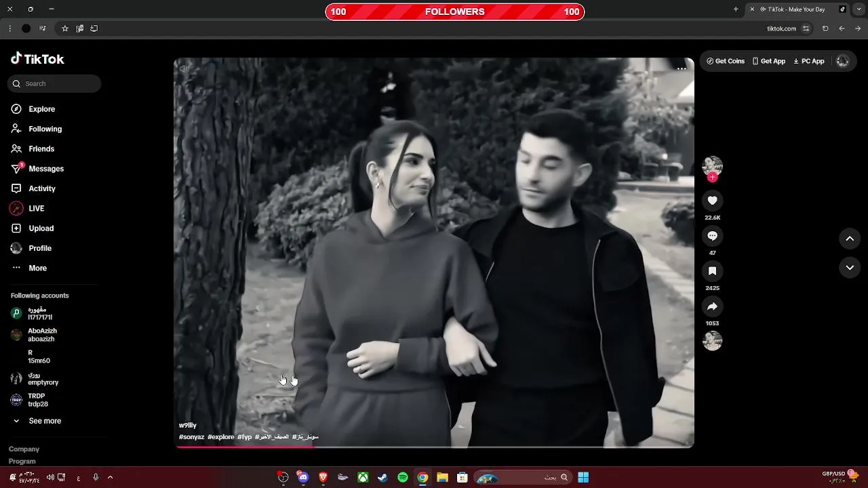Screen dimensions: 868x488
Task: Open video three-dots options
Action: click(x=682, y=68)
